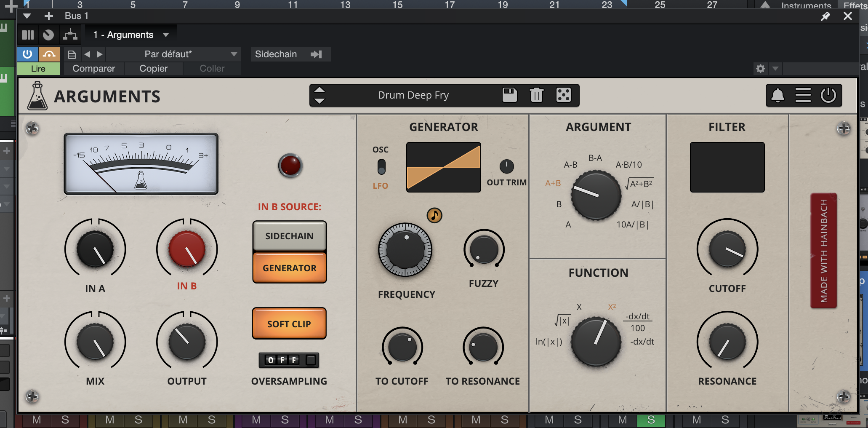Click the FUNCTION selector knob

596,341
